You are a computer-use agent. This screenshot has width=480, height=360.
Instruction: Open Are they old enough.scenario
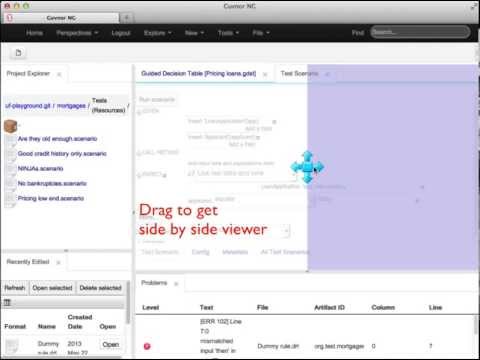click(57, 139)
